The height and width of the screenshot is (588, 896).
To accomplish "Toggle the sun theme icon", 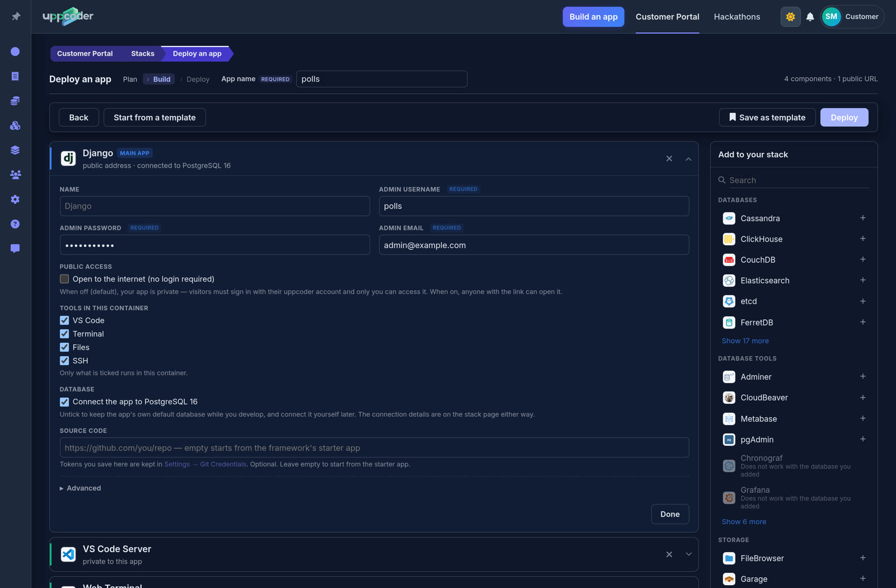I will [790, 17].
